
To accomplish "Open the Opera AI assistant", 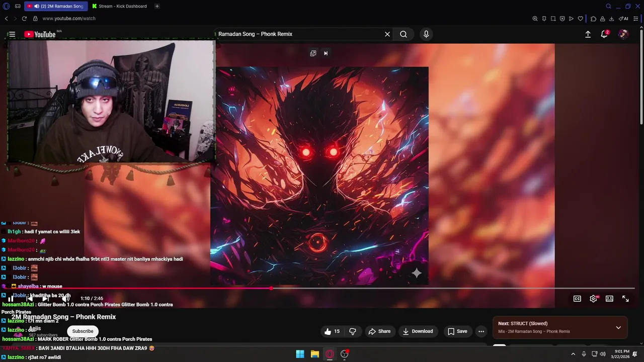I will 623,19.
